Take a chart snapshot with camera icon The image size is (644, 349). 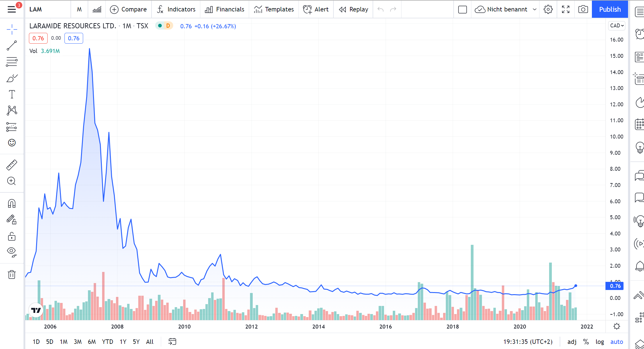pyautogui.click(x=583, y=9)
